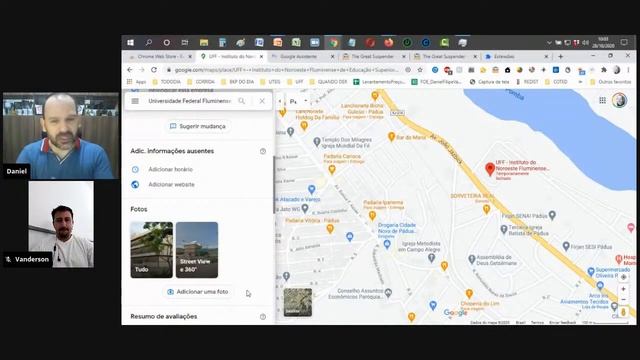This screenshot has width=640, height=360.
Task: Open the QUANDO DER bookmark folder
Action: pyautogui.click(x=329, y=82)
